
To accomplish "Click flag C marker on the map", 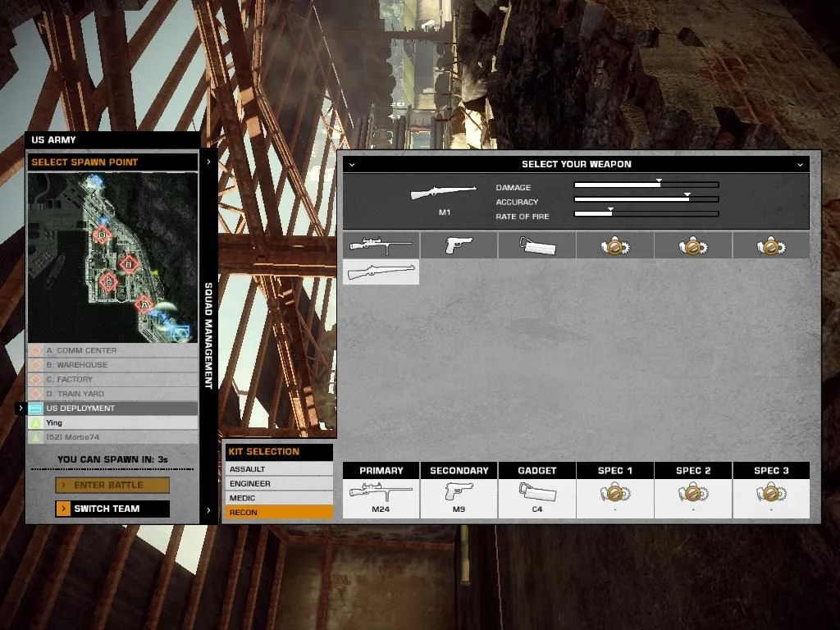I will coord(109,282).
